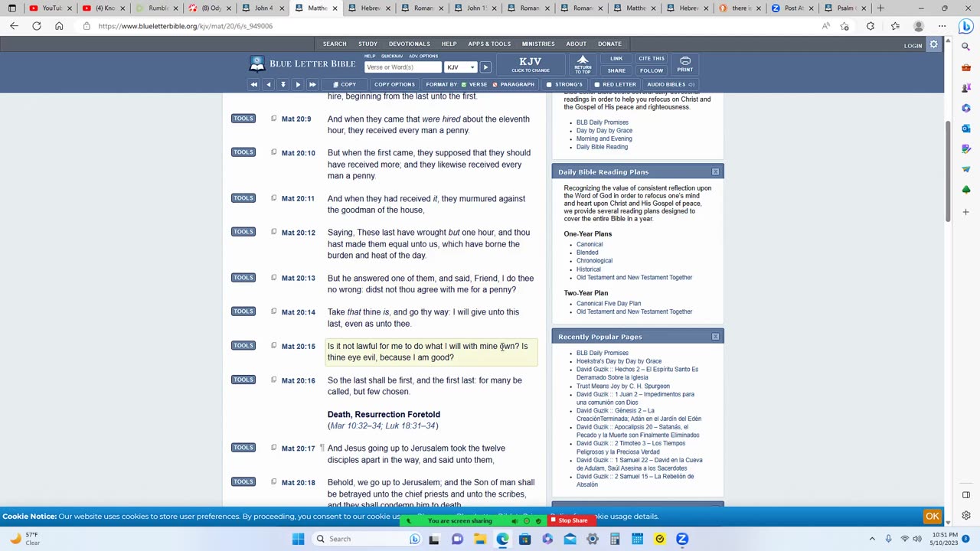
Task: Open the SEARCH menu
Action: click(x=335, y=44)
